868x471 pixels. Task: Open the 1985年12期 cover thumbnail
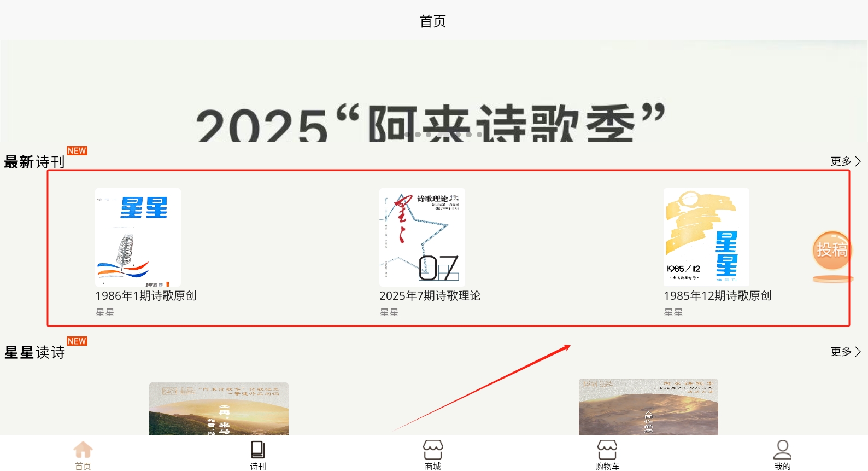pos(706,237)
